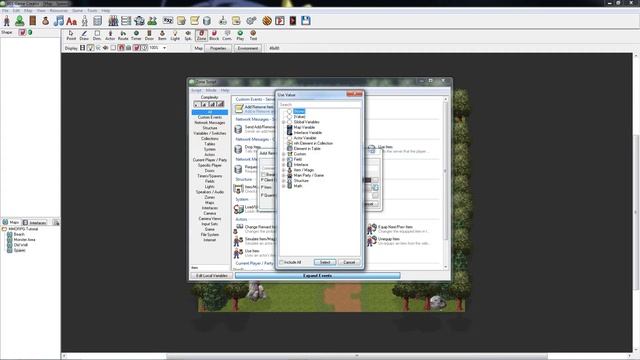Select the Route tool
The width and height of the screenshot is (640, 360).
[123, 35]
